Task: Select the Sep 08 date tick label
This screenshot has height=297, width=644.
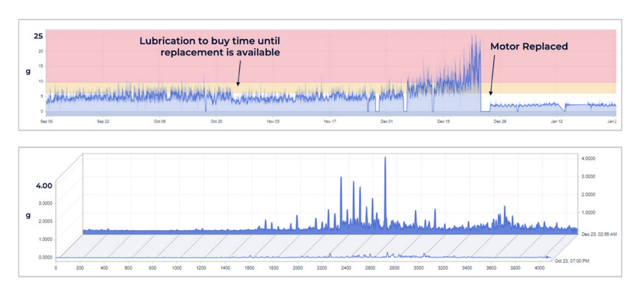Action: click(47, 121)
